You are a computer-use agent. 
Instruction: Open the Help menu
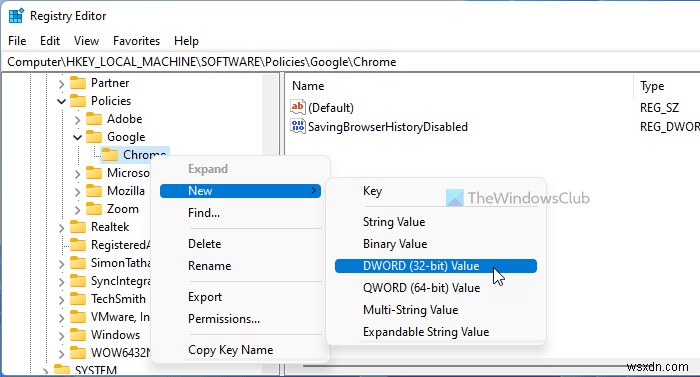point(186,41)
